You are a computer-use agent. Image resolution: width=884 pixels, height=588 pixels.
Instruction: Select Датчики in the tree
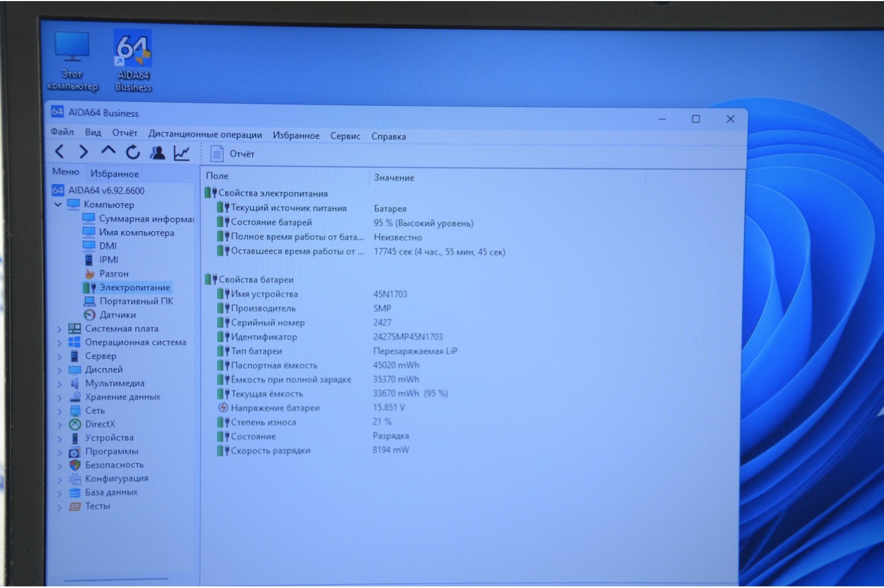tap(118, 315)
